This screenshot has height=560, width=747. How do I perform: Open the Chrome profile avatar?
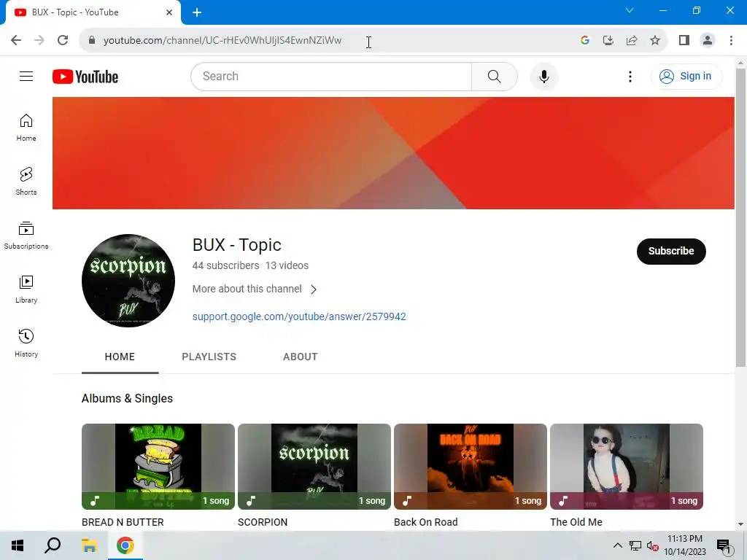[708, 40]
